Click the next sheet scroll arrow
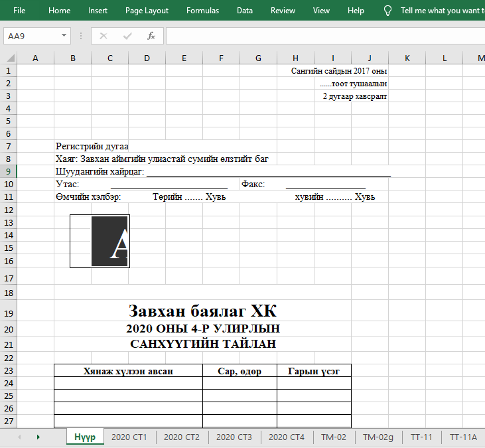Viewport: 485px width, 448px height. click(x=38, y=437)
